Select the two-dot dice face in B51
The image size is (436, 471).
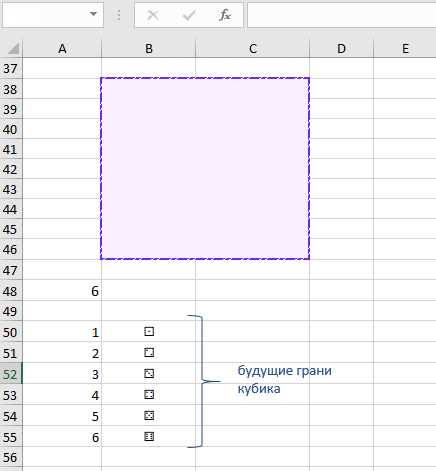[149, 353]
